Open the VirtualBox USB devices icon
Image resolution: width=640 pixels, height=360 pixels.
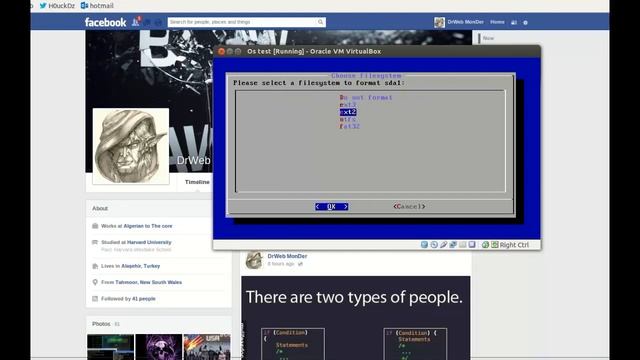(443, 244)
